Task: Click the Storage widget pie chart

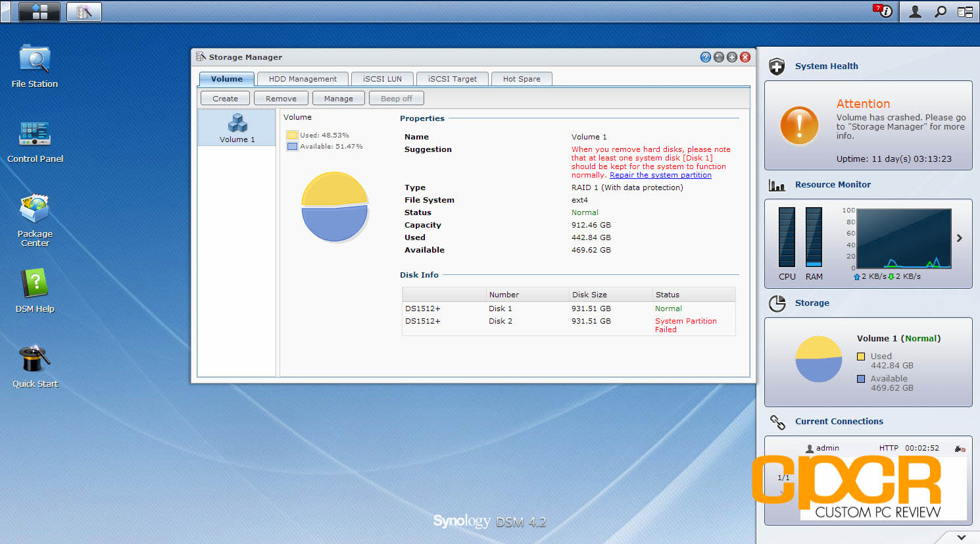Action: (x=819, y=359)
